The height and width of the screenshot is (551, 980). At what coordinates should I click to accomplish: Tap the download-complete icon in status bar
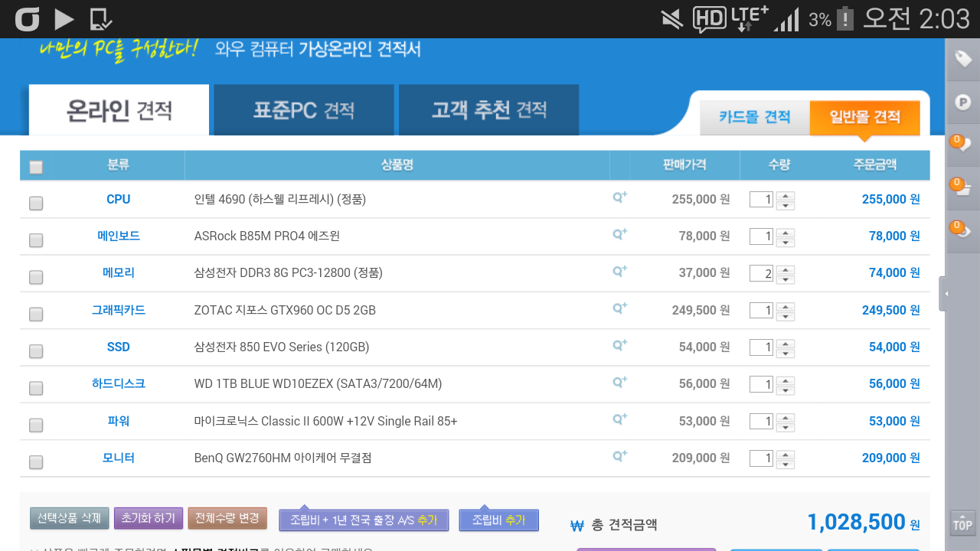point(101,19)
